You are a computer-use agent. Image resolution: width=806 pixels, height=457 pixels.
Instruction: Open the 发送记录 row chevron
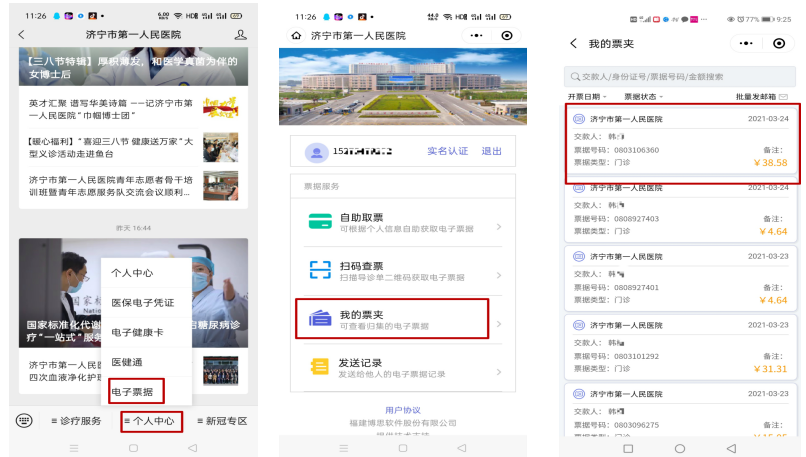point(499,368)
